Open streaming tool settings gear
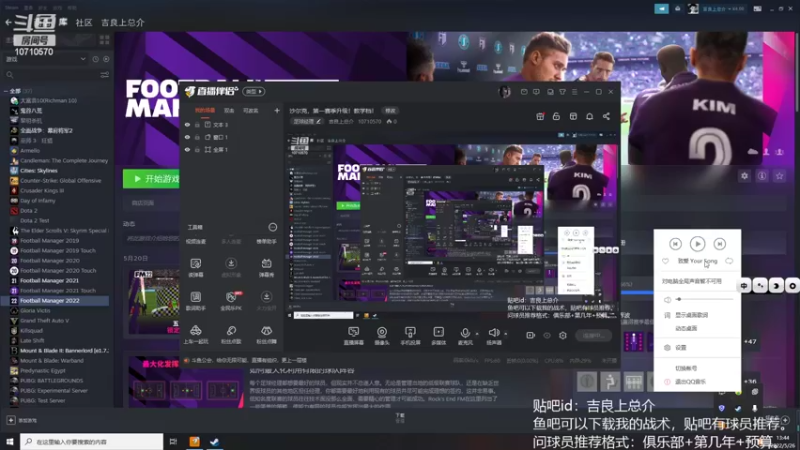 point(562,335)
